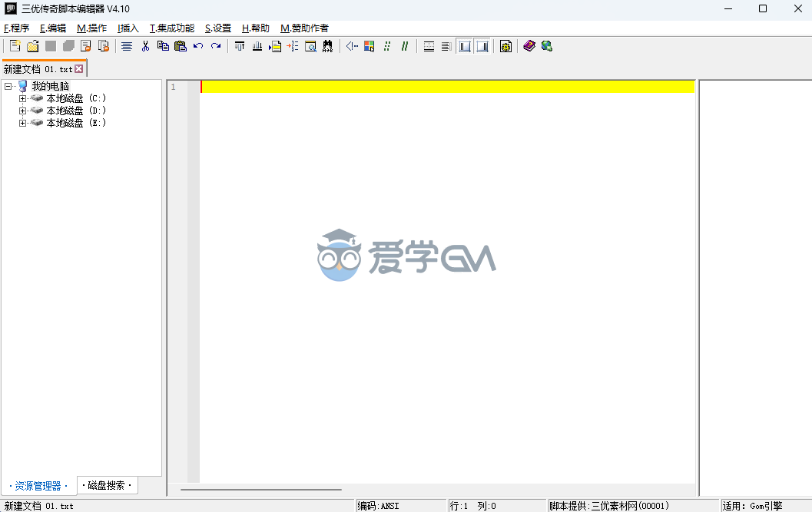Screen dimensions: 812x512
Task: Paste using the clipboard icon
Action: point(181,46)
